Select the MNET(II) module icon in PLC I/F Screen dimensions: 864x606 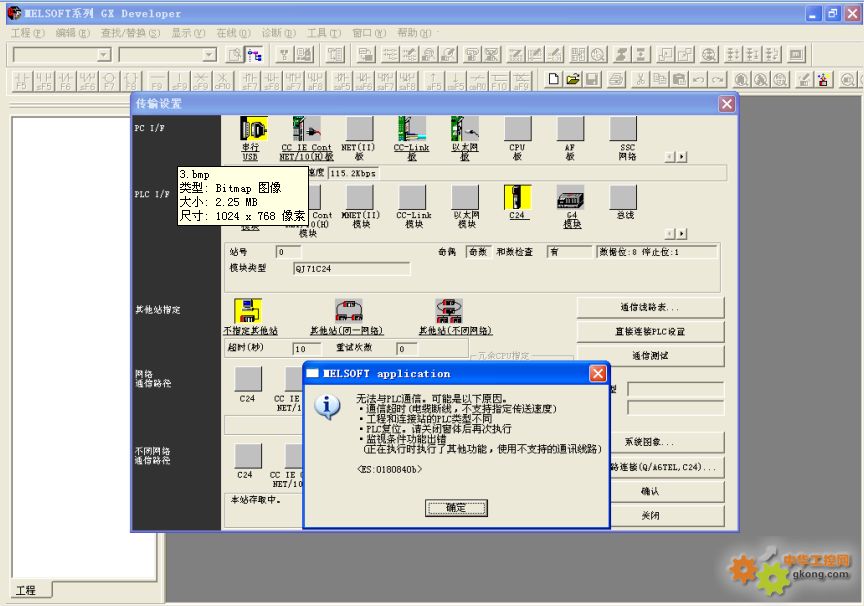tap(360, 197)
